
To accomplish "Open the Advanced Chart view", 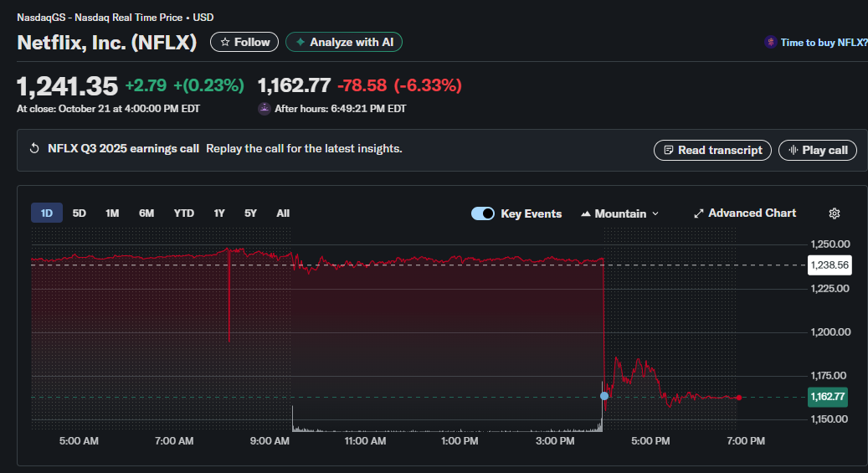I will click(745, 213).
